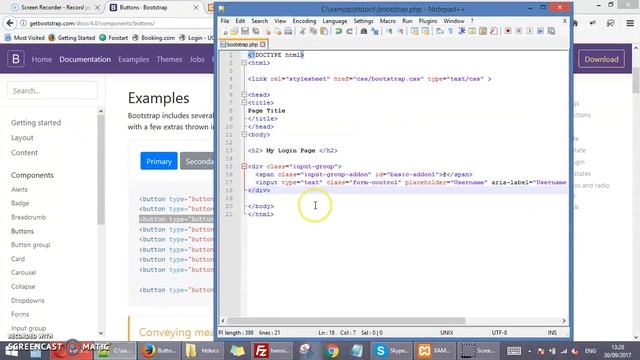
Task: Collapse the div fold marker on line 15
Action: [x=244, y=167]
